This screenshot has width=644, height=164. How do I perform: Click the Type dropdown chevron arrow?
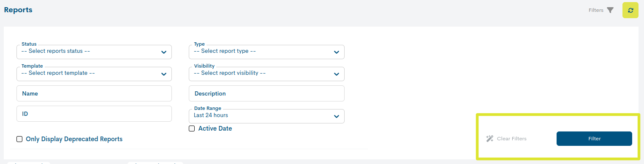(x=337, y=52)
